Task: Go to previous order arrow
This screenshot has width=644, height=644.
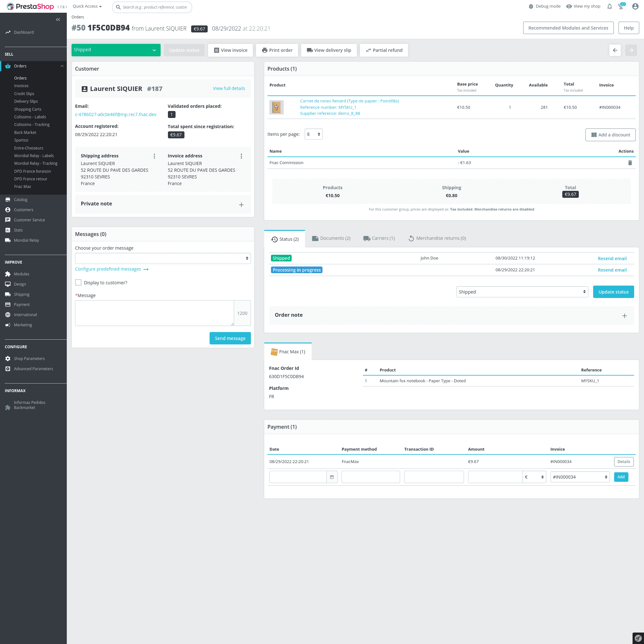Action: [615, 50]
